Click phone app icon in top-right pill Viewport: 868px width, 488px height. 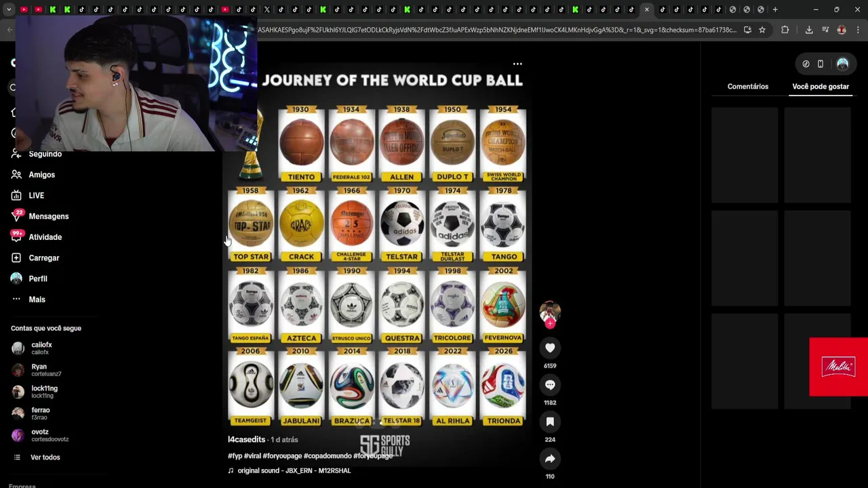pos(821,64)
